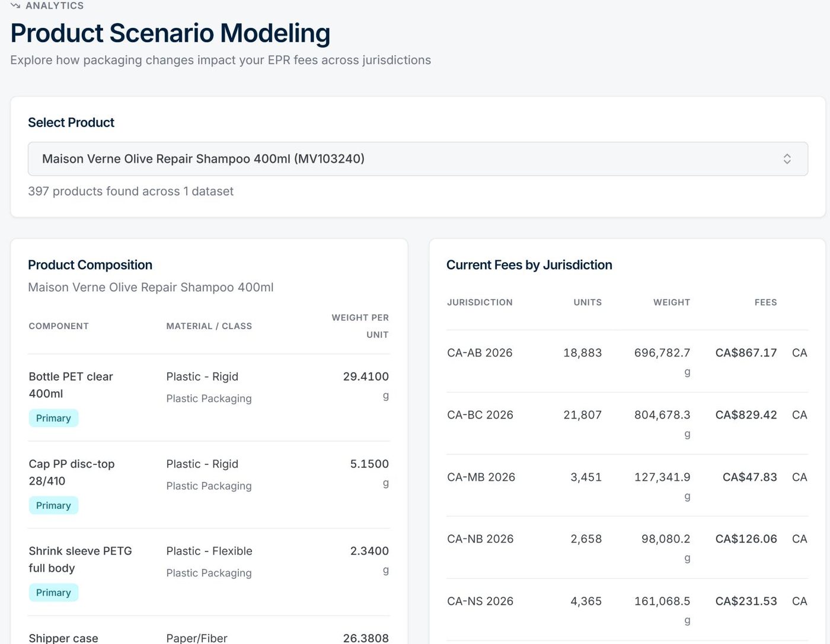
Task: Click the Current Fees by Jurisdiction title
Action: (x=529, y=265)
